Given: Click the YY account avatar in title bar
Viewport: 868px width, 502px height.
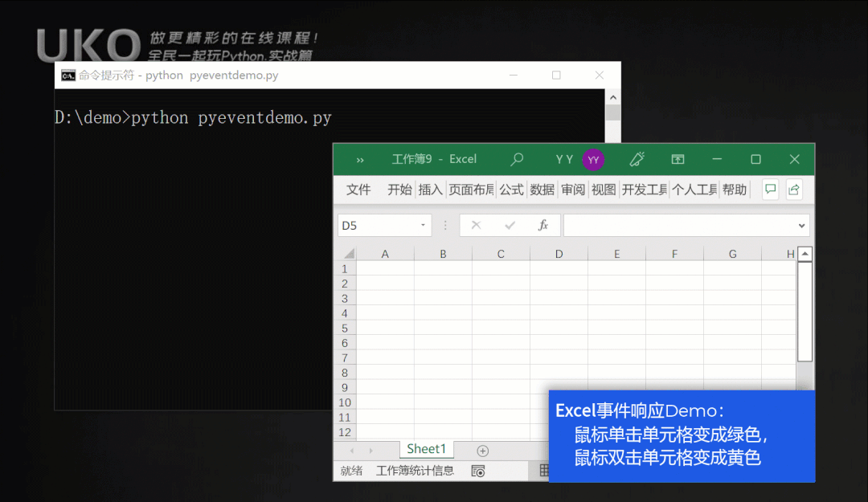Looking at the screenshot, I should (593, 159).
